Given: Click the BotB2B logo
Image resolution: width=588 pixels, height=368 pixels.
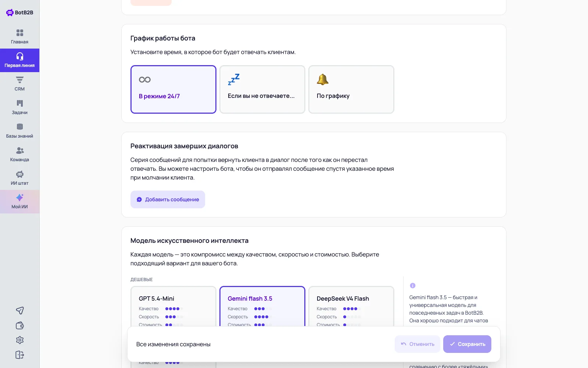Looking at the screenshot, I should click(20, 13).
